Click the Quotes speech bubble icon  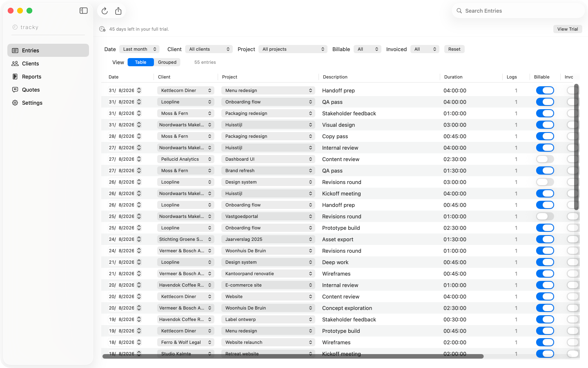click(15, 90)
